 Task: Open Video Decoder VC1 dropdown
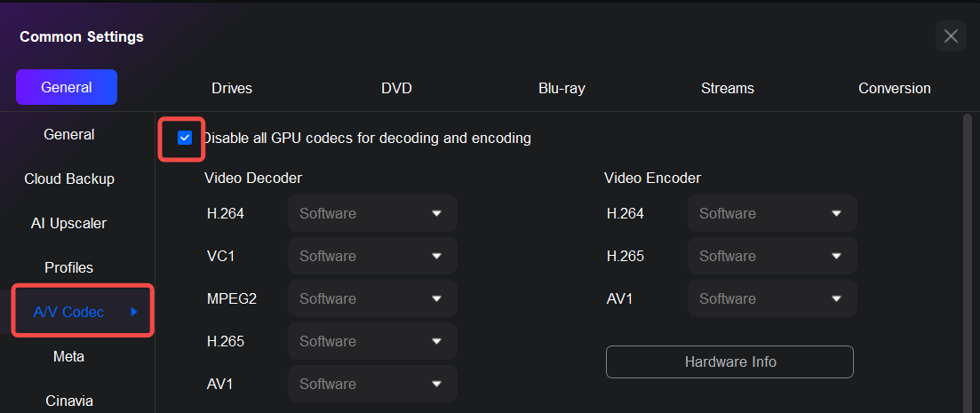coord(372,256)
